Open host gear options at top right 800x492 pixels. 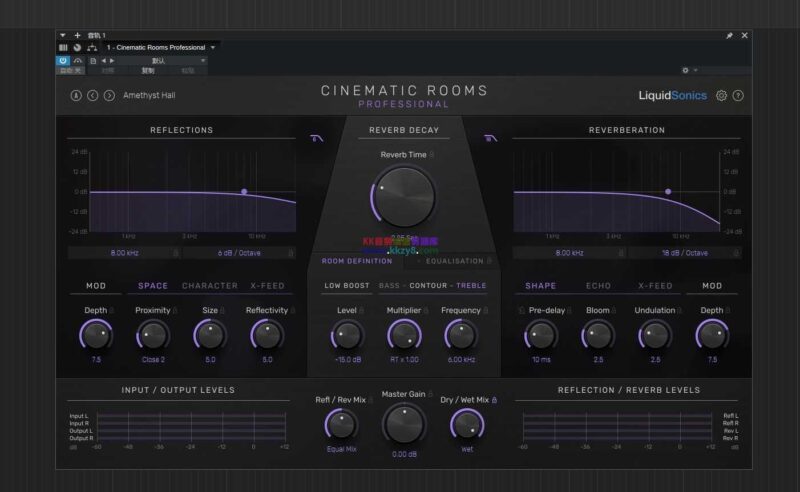[x=685, y=70]
